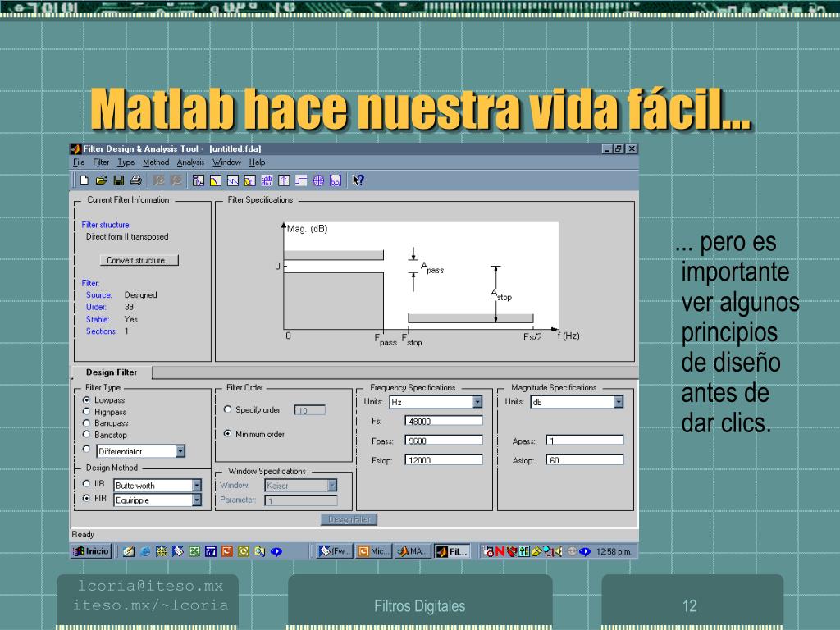This screenshot has height=630, width=840.
Task: Click the Direct form II transposed text
Action: 127,237
